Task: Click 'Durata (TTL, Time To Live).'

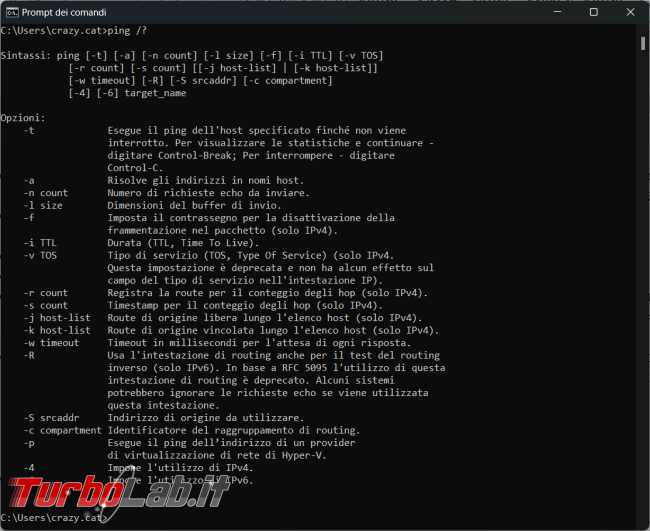Action: 183,242
